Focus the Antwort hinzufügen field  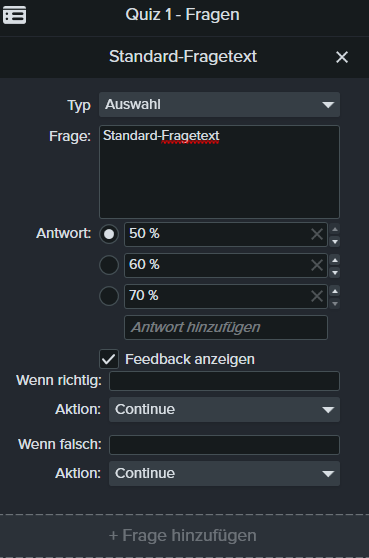point(226,327)
